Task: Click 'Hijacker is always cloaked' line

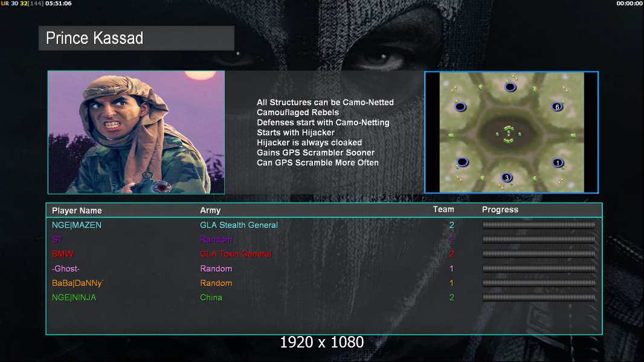Action: tap(309, 142)
